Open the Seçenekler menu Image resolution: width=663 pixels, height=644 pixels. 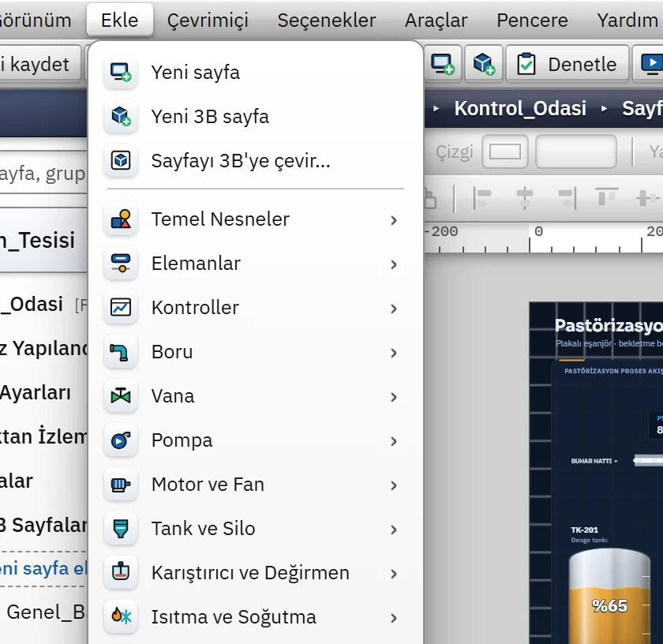click(x=327, y=20)
